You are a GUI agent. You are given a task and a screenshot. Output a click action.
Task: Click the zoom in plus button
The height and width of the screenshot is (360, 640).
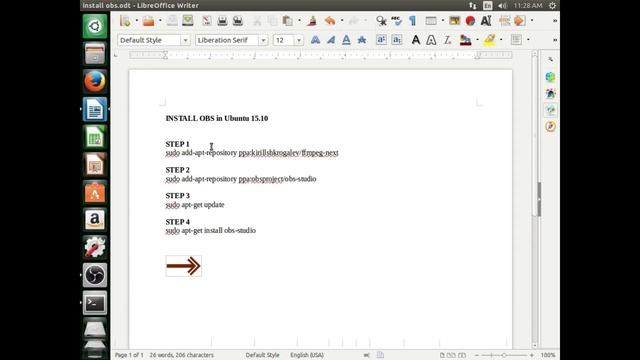tap(531, 355)
